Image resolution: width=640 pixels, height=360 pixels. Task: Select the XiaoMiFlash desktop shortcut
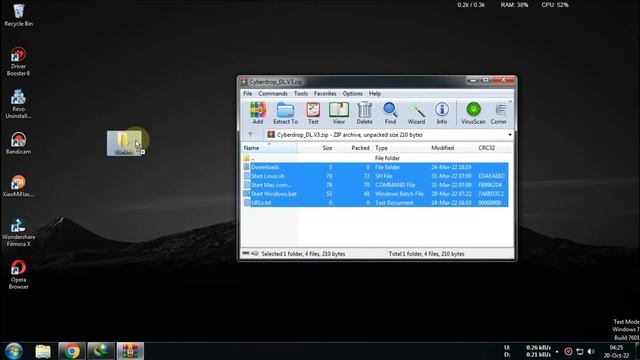point(18,186)
